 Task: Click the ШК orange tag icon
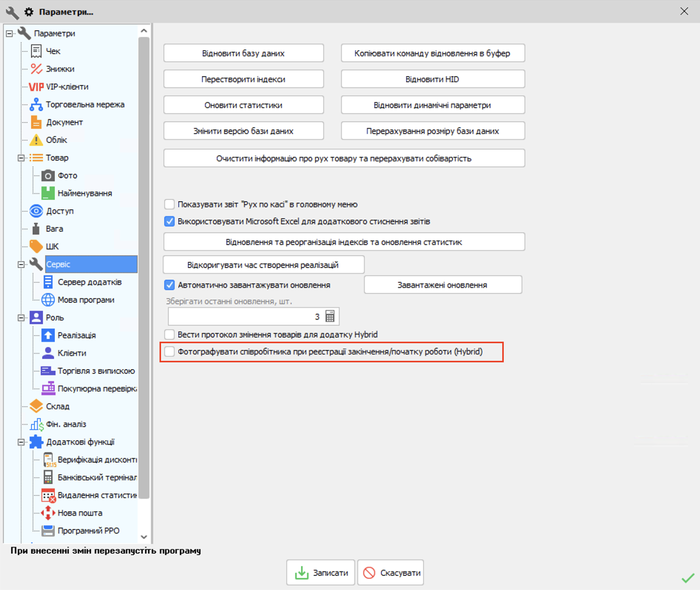[x=36, y=246]
